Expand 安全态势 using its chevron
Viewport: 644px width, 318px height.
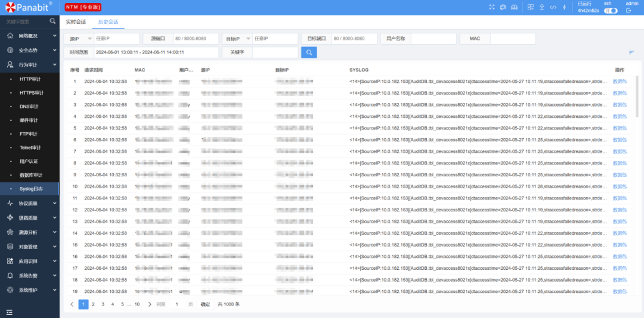(55, 51)
